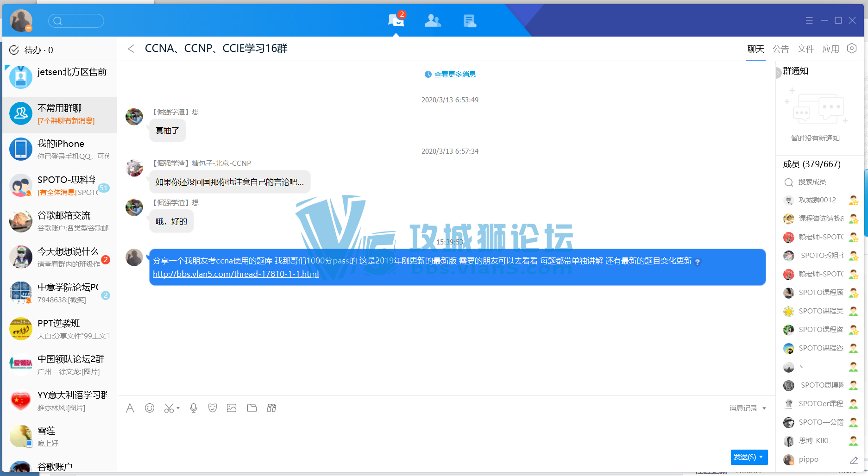Switch to the 公告 tab
The image size is (868, 476).
click(780, 49)
